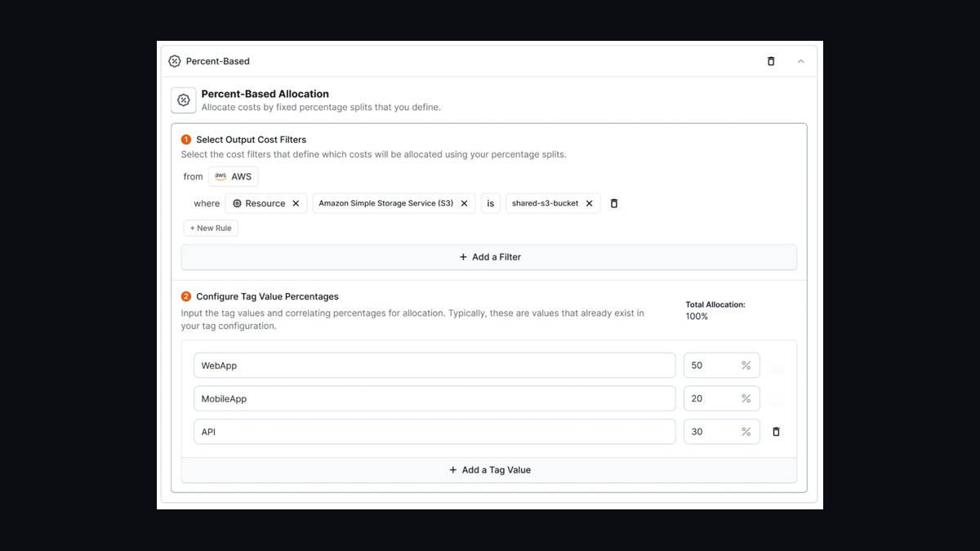Focus the MobileApp tag value field
Screen dimensions: 980x551
(434, 398)
